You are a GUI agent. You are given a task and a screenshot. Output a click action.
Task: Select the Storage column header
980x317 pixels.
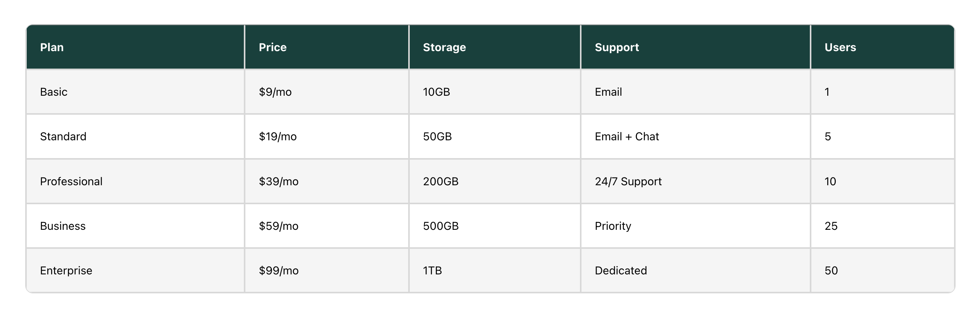495,47
